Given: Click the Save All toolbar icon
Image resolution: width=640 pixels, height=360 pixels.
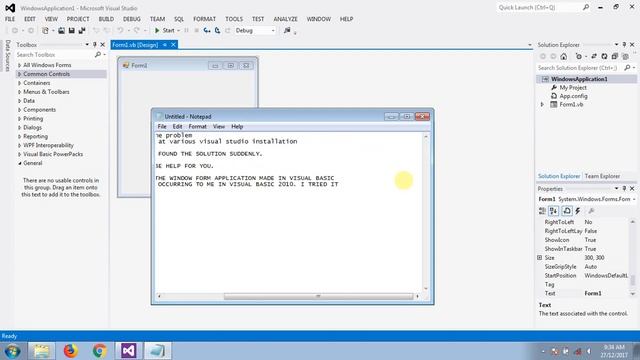Looking at the screenshot, I should click(x=82, y=31).
